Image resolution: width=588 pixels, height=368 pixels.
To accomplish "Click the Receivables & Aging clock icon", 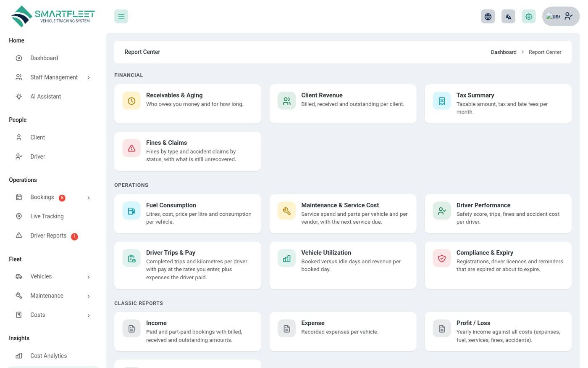I will tap(131, 101).
